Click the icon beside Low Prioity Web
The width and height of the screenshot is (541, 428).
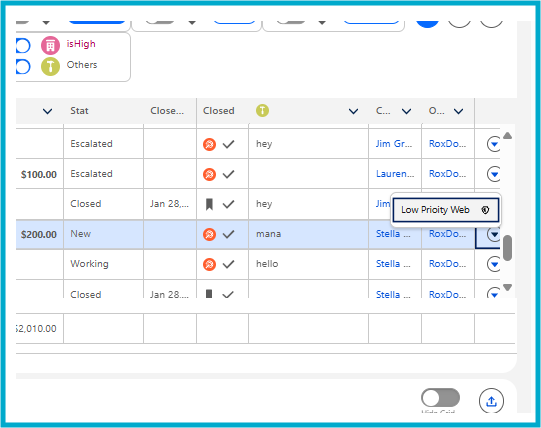point(485,210)
